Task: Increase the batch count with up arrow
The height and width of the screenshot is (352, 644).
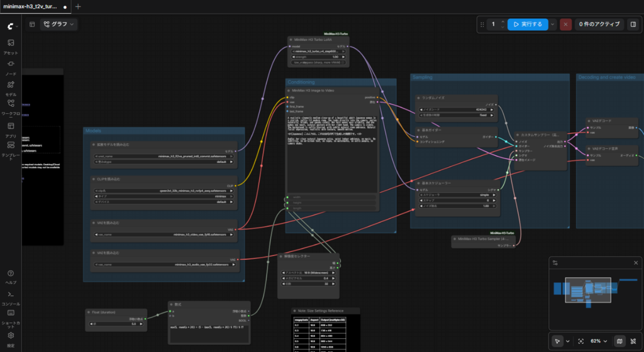Action: point(502,22)
